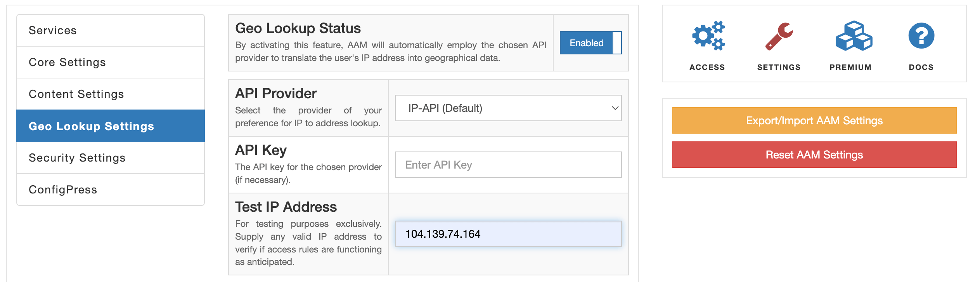The height and width of the screenshot is (282, 980).
Task: Focus the Enter API Key field
Action: [x=508, y=165]
